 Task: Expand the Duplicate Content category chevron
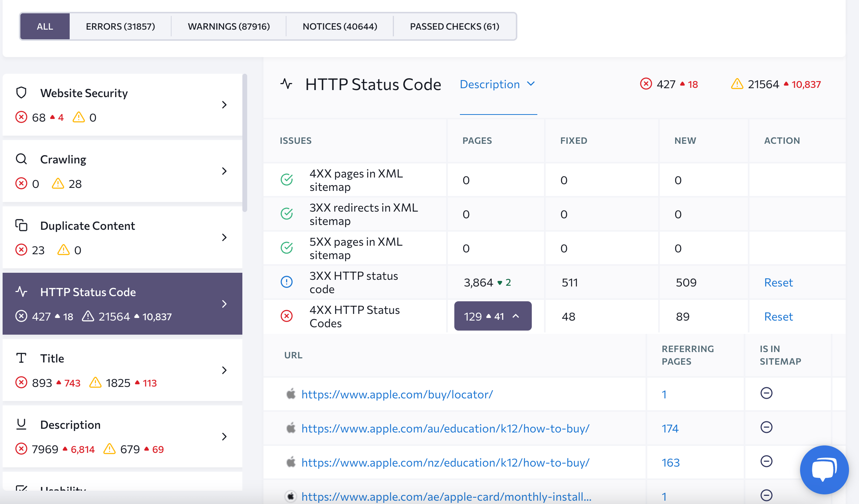[x=224, y=238]
